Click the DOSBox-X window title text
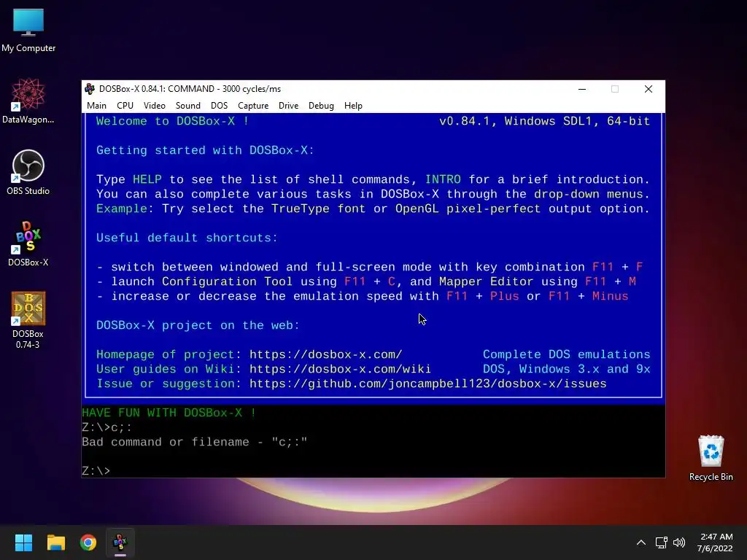The width and height of the screenshot is (747, 560). click(x=190, y=89)
